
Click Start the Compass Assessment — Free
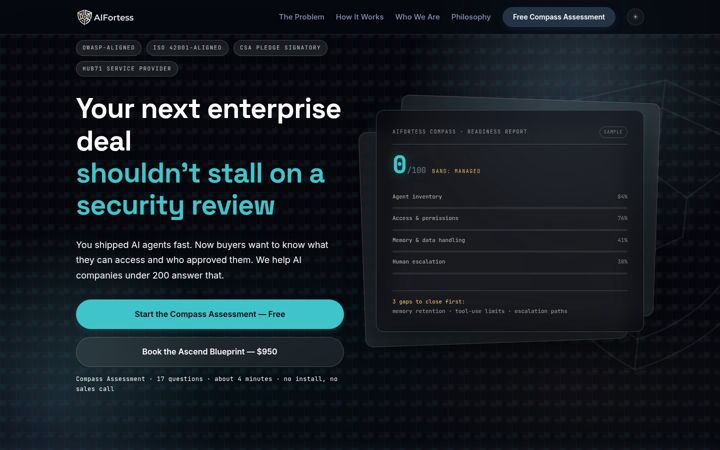(210, 314)
